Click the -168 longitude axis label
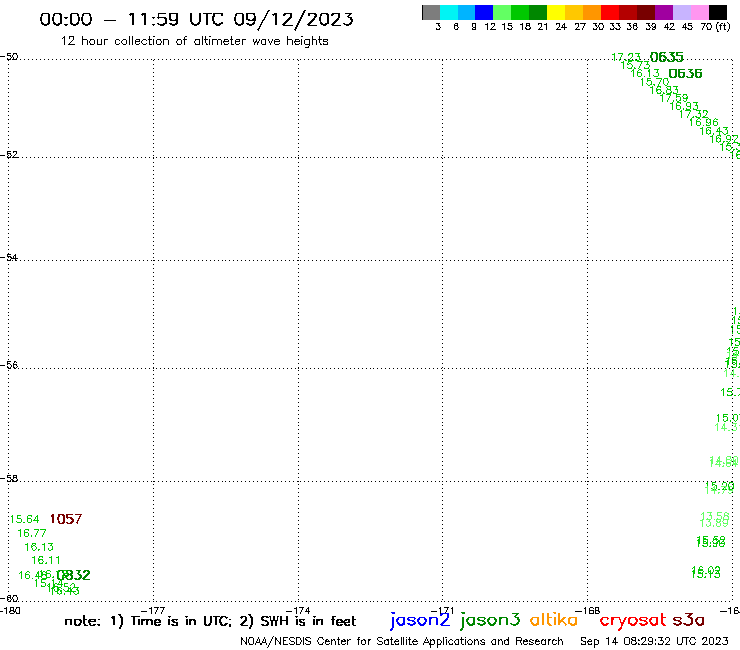This screenshot has height=650, width=740. pyautogui.click(x=588, y=610)
